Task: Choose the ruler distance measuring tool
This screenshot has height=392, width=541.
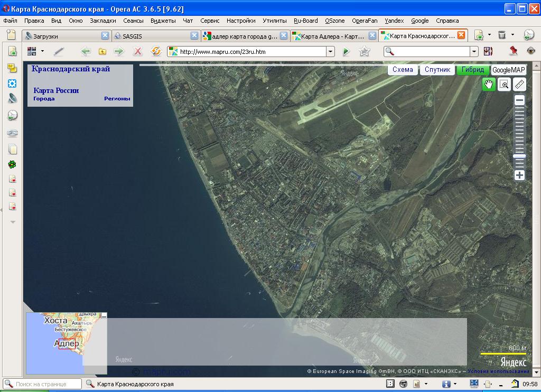Action: click(x=519, y=85)
